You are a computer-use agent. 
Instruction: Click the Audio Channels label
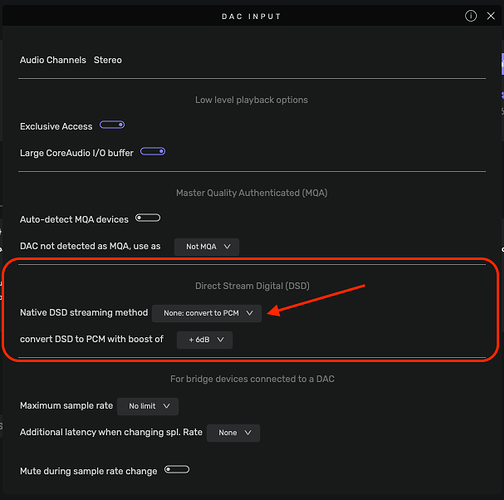[53, 60]
